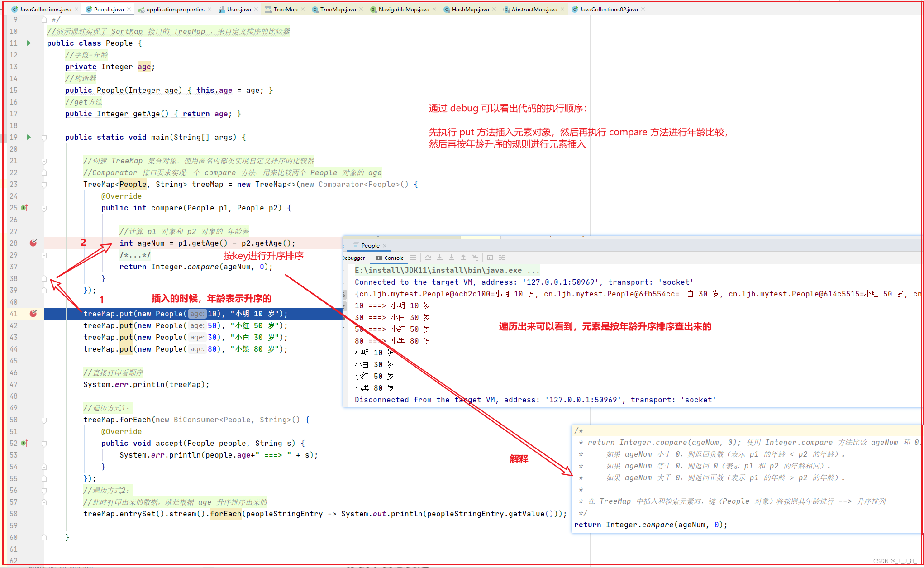
Task: Click the Force Step Into icon in the debug toolbar
Action: tap(451, 258)
